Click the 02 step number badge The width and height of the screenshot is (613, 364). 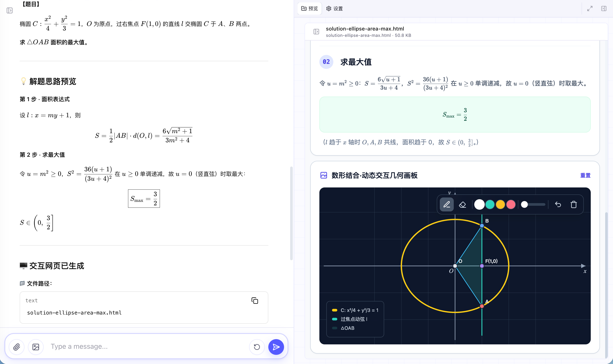[326, 62]
